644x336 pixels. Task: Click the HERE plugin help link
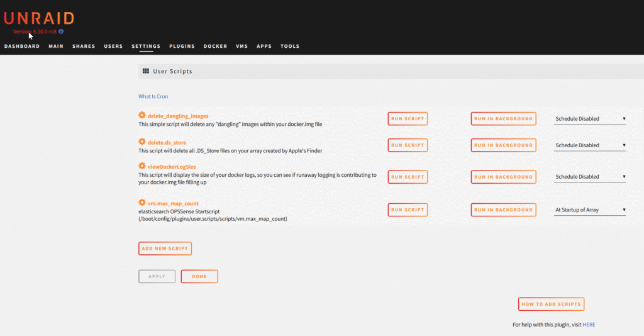pyautogui.click(x=589, y=325)
